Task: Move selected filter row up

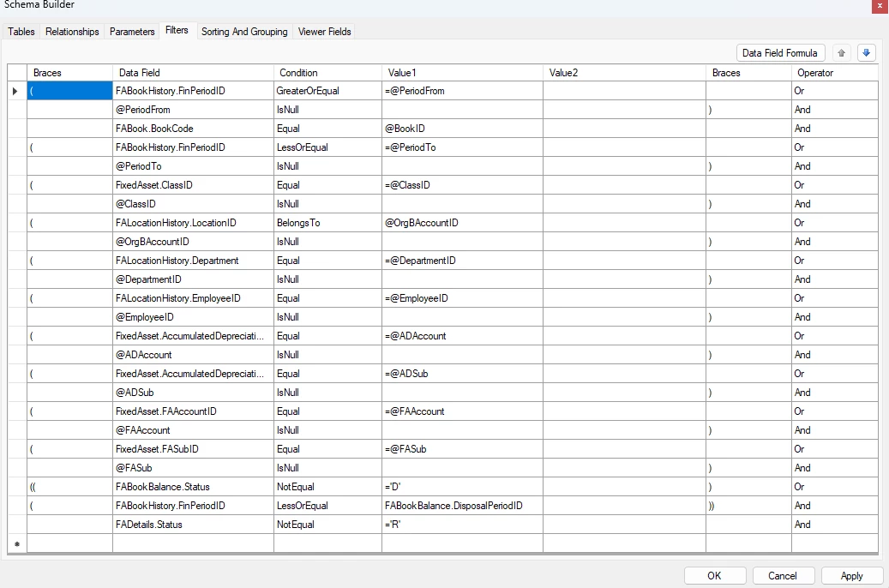Action: coord(841,53)
